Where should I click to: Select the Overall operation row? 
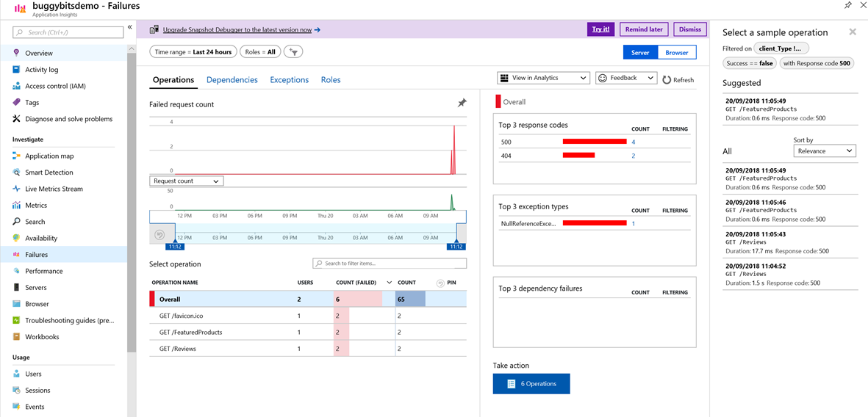(x=308, y=300)
